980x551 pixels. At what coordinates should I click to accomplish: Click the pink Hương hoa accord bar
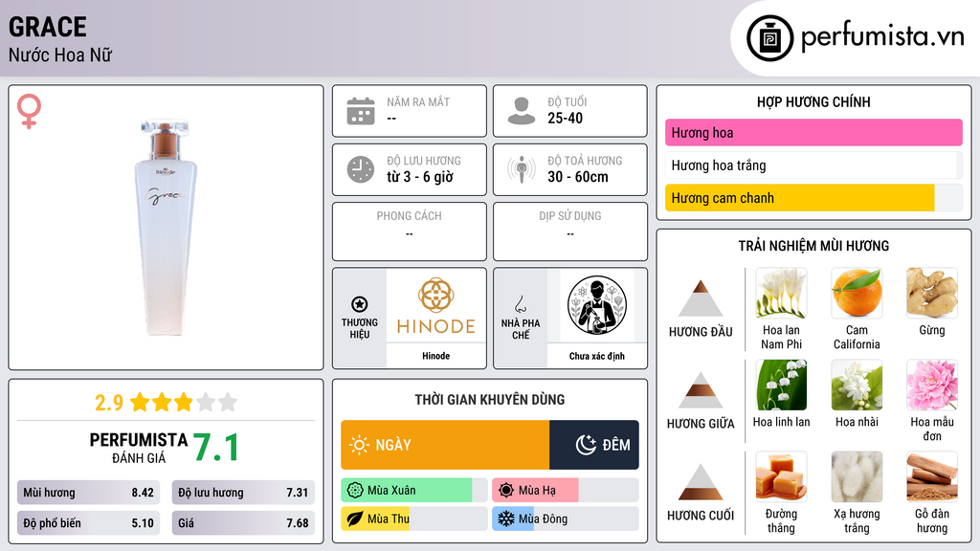point(813,132)
